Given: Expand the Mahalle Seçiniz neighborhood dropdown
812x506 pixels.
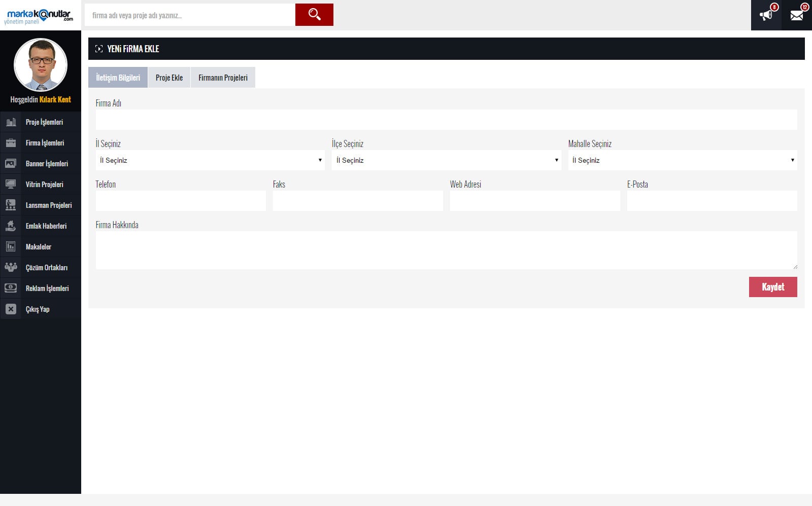Looking at the screenshot, I should pyautogui.click(x=682, y=160).
